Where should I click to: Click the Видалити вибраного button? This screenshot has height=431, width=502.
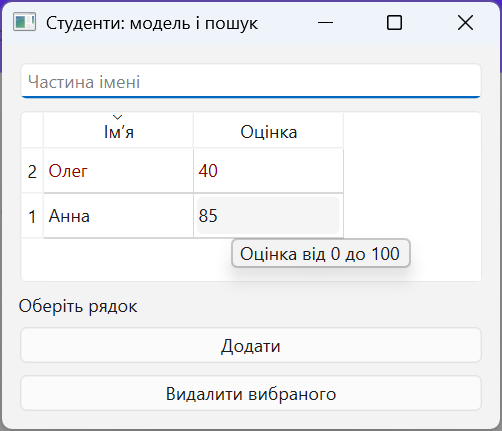click(x=251, y=393)
